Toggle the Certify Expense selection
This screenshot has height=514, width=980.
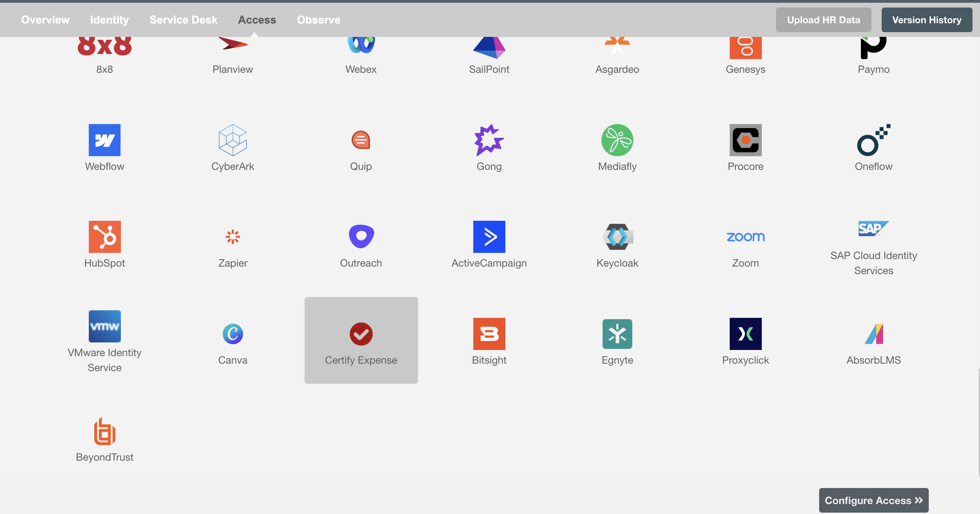[360, 340]
